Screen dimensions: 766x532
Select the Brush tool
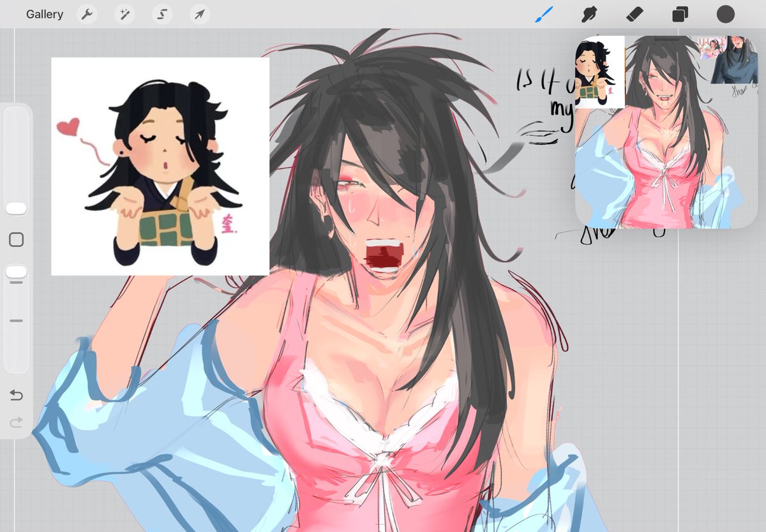tap(543, 14)
